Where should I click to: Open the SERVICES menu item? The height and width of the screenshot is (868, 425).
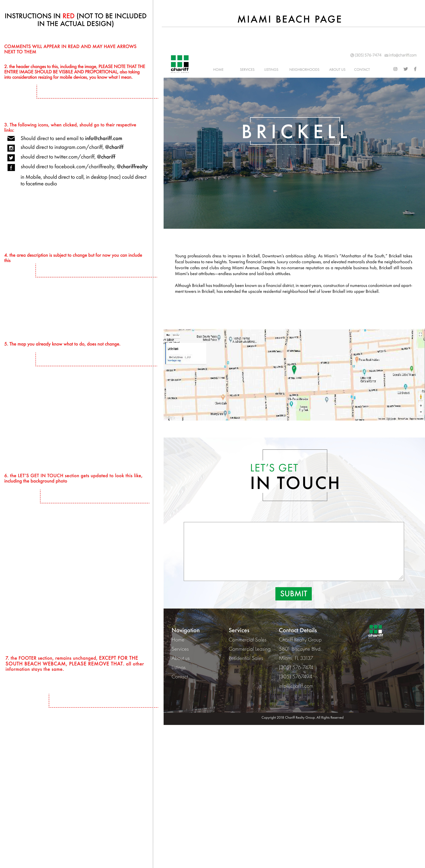pyautogui.click(x=247, y=70)
